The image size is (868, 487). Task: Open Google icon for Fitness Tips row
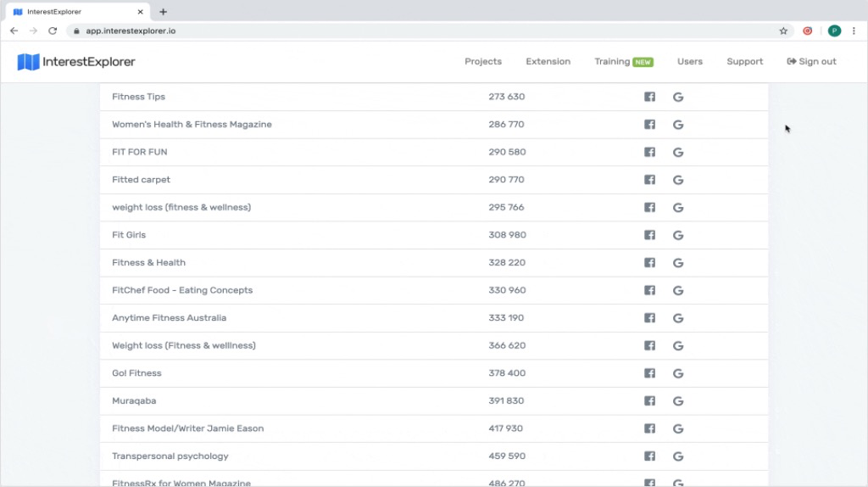click(678, 97)
